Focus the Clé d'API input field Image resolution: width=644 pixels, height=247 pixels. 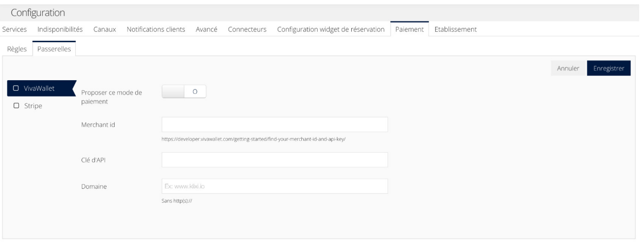coord(274,160)
